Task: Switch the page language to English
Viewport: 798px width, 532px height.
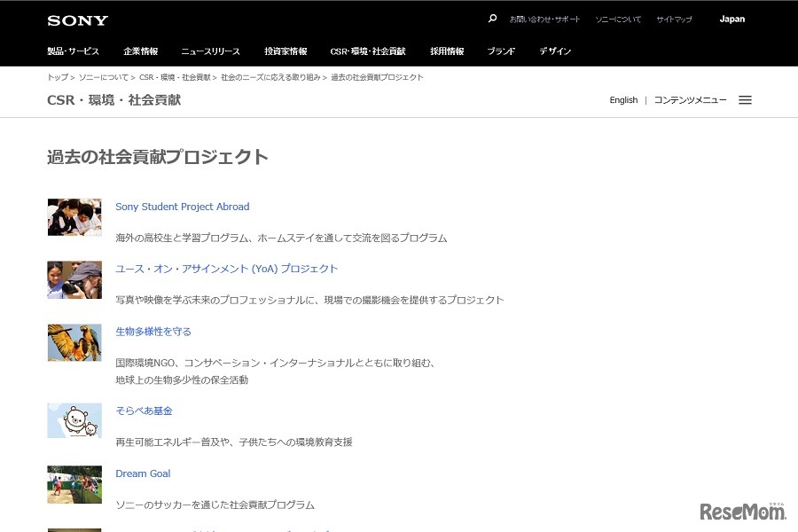Action: 623,99
